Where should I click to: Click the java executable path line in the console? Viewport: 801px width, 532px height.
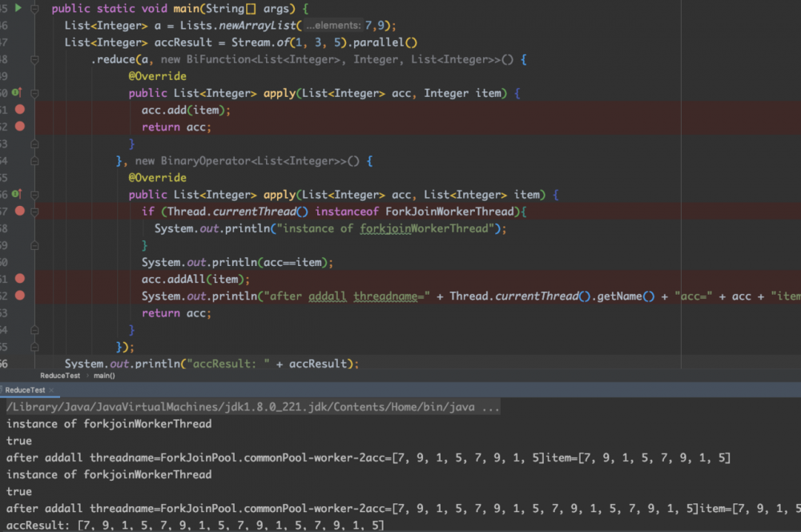coord(240,407)
